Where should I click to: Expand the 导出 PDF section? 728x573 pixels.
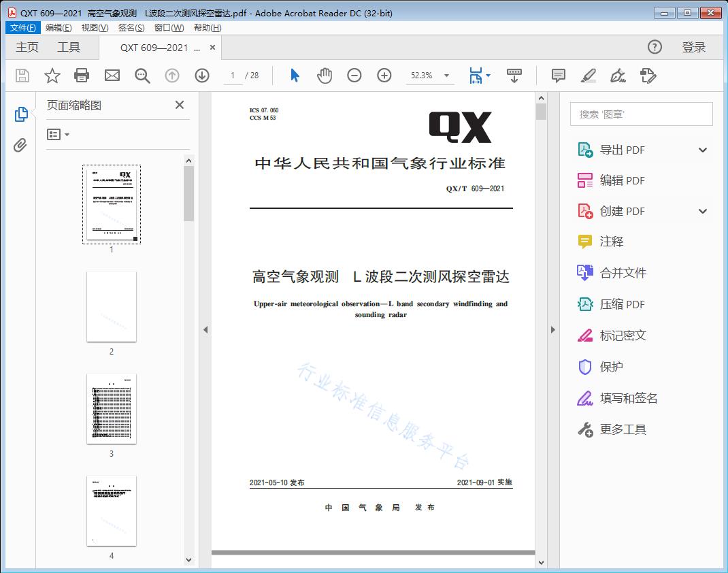pos(703,150)
